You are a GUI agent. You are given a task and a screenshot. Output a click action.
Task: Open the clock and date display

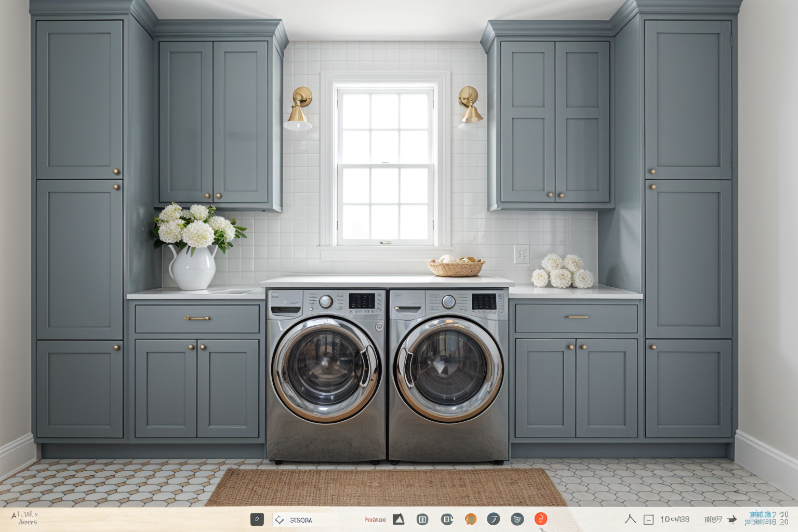point(766,518)
